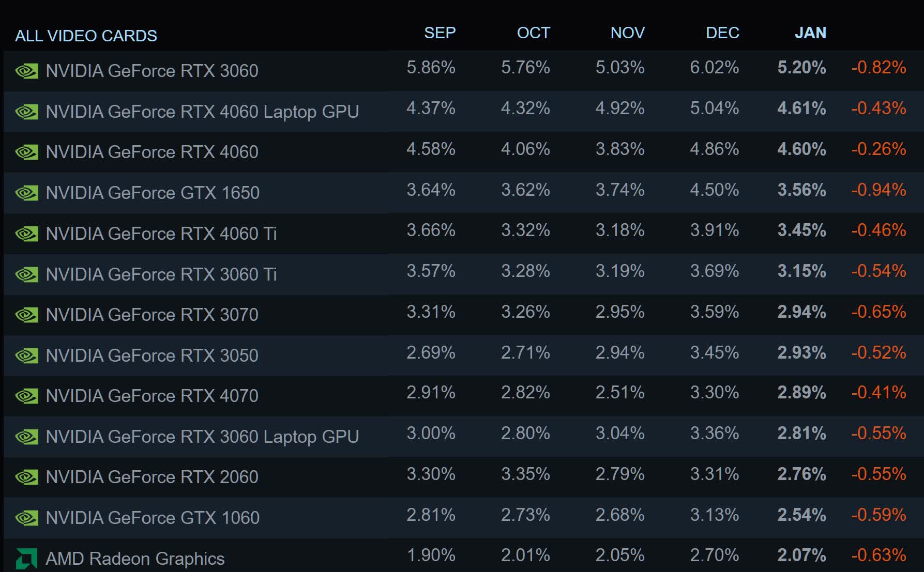Click the NVIDIA logo beside GTX 1060

pos(26,518)
